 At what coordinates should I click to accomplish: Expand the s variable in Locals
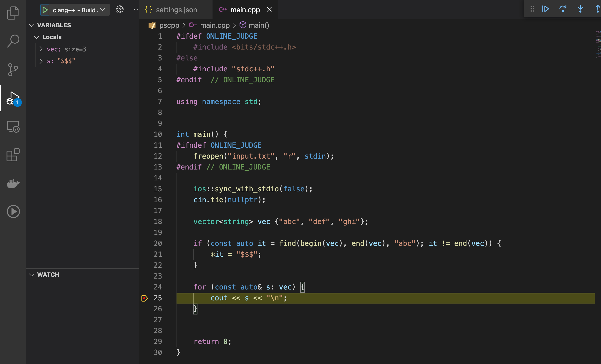41,61
